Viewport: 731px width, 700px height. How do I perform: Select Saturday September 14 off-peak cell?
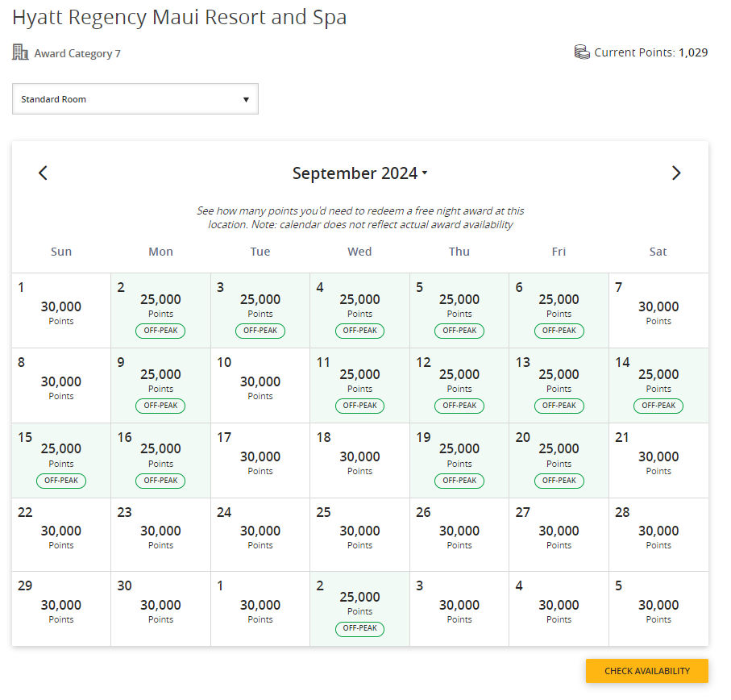coord(658,385)
